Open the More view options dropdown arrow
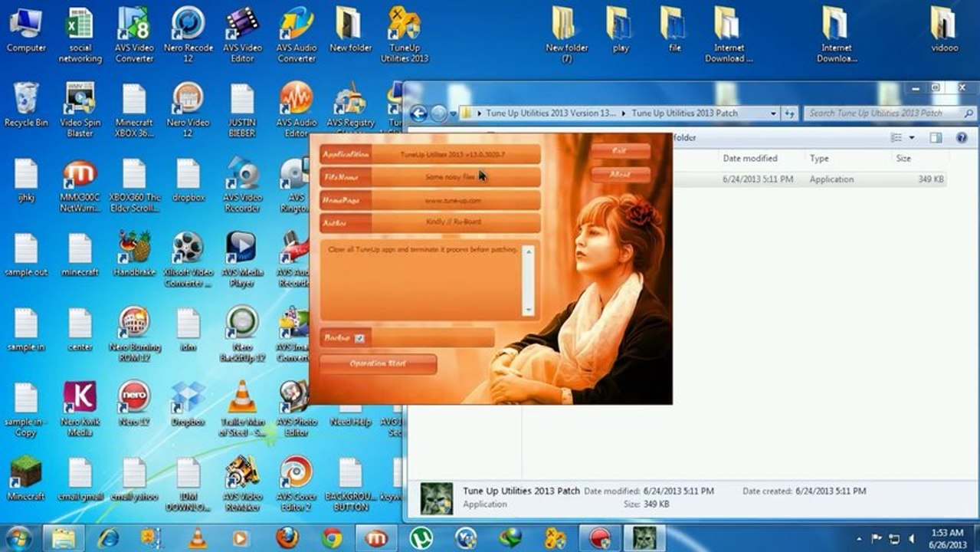Screen dimensions: 980x552 tap(912, 138)
